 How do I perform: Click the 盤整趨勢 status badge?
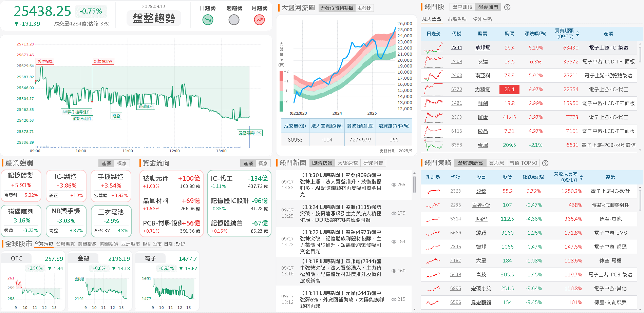point(154,18)
